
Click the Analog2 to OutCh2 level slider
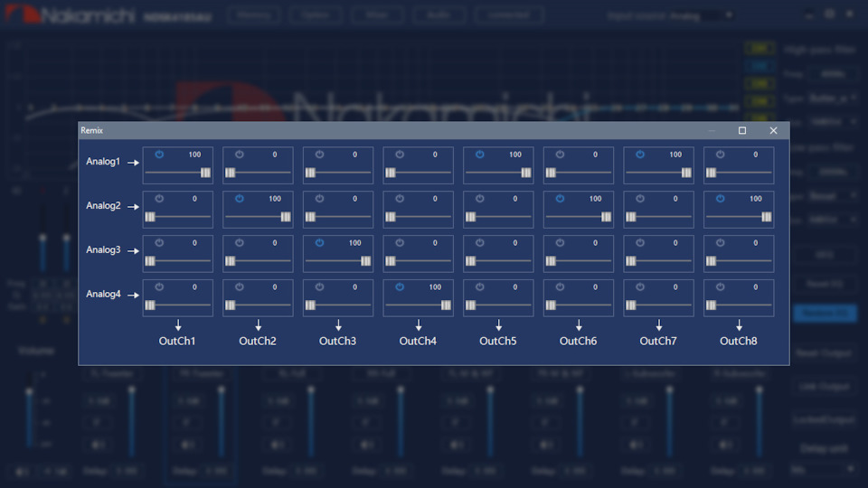click(x=258, y=217)
